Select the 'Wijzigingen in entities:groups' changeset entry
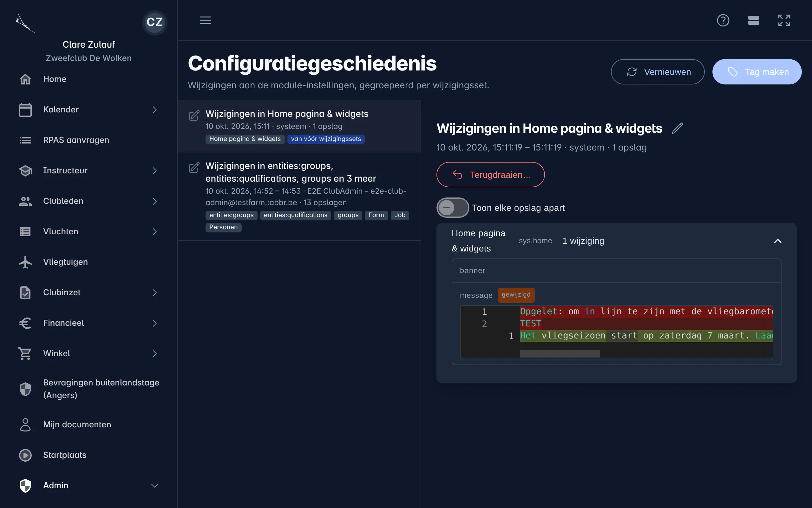The height and width of the screenshot is (508, 812). (299, 196)
